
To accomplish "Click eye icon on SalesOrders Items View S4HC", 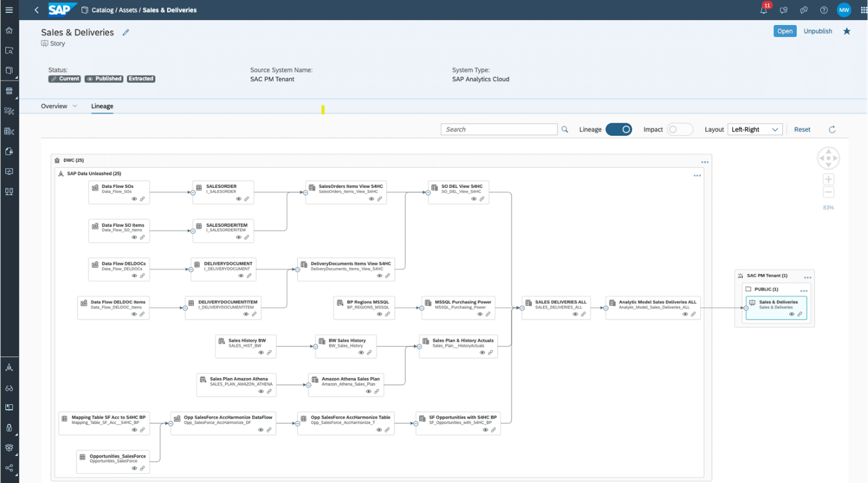I will [x=372, y=199].
